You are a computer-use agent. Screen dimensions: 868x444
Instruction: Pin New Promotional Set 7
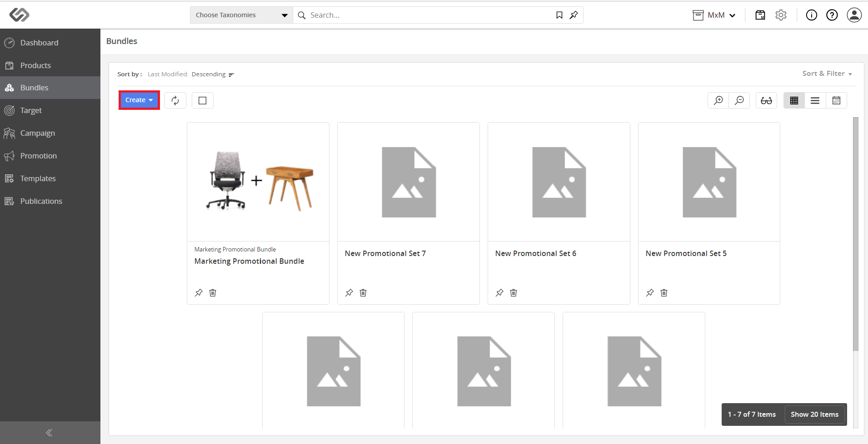point(349,293)
